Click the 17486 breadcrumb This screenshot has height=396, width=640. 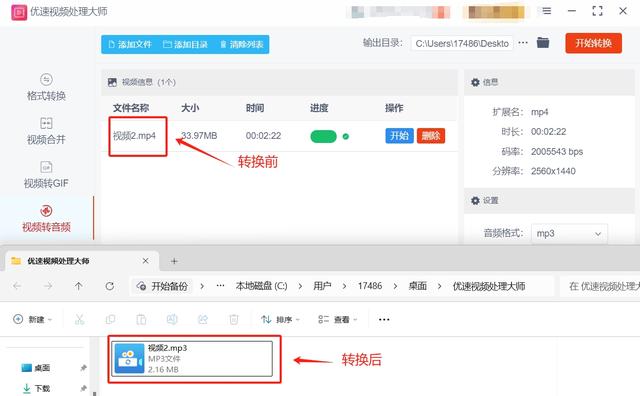coord(370,286)
